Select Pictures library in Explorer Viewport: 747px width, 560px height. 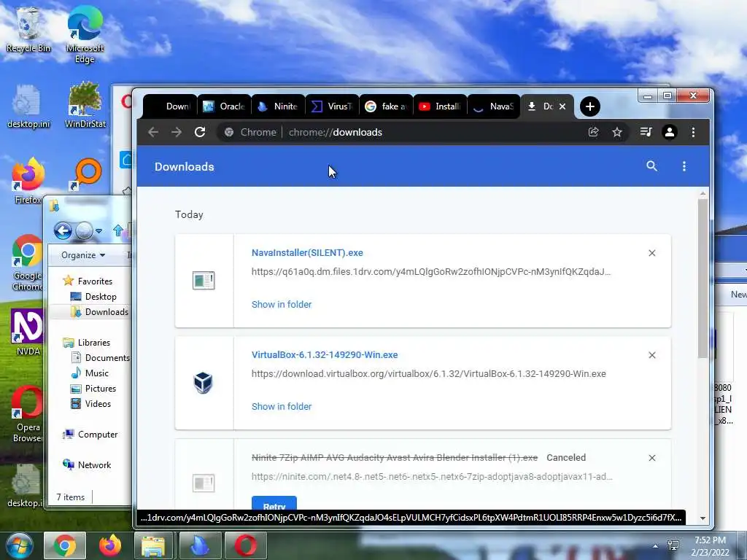click(x=93, y=389)
